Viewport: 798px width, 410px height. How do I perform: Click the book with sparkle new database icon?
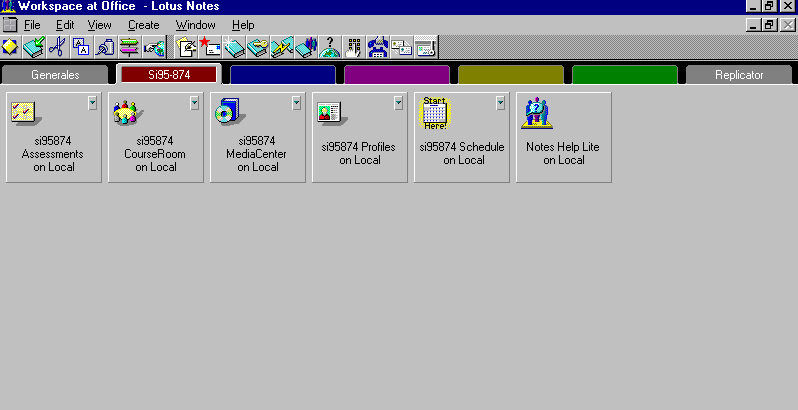coord(234,47)
